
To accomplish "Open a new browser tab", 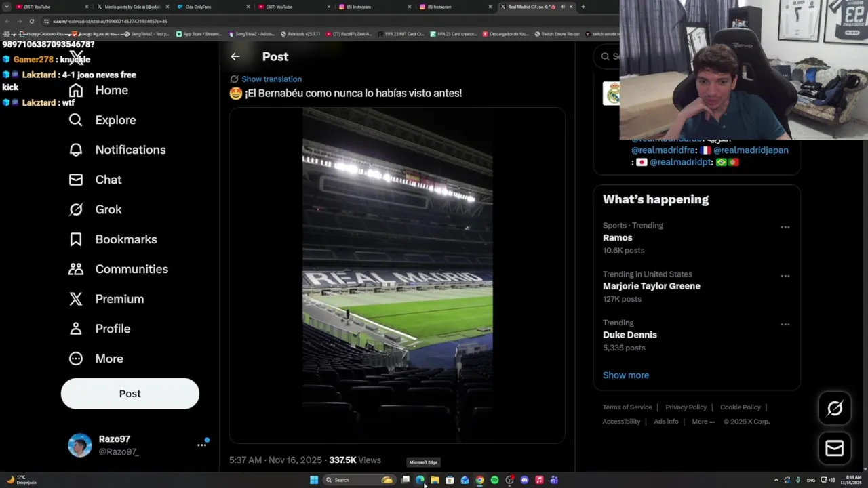I will pos(583,7).
